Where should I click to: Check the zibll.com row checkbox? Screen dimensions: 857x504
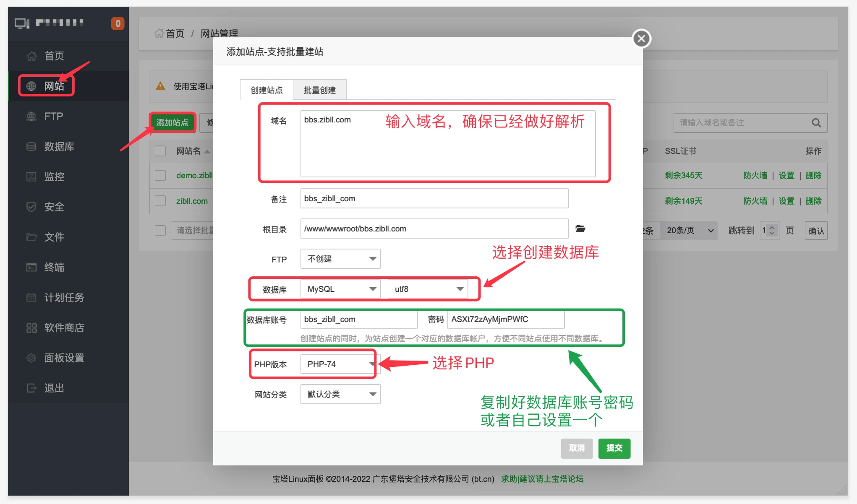click(160, 201)
